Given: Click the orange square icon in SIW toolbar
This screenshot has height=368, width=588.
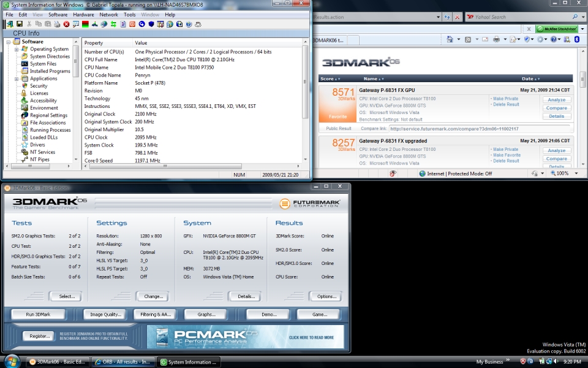Looking at the screenshot, I should pos(132,24).
